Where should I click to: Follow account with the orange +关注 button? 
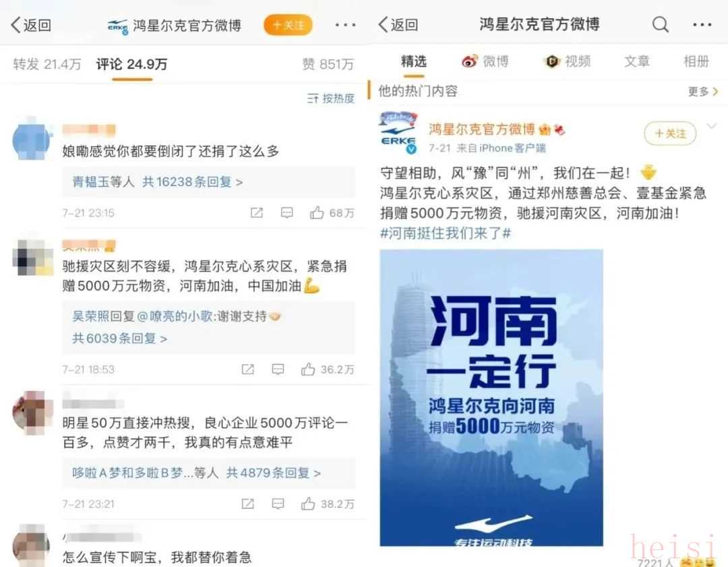288,25
